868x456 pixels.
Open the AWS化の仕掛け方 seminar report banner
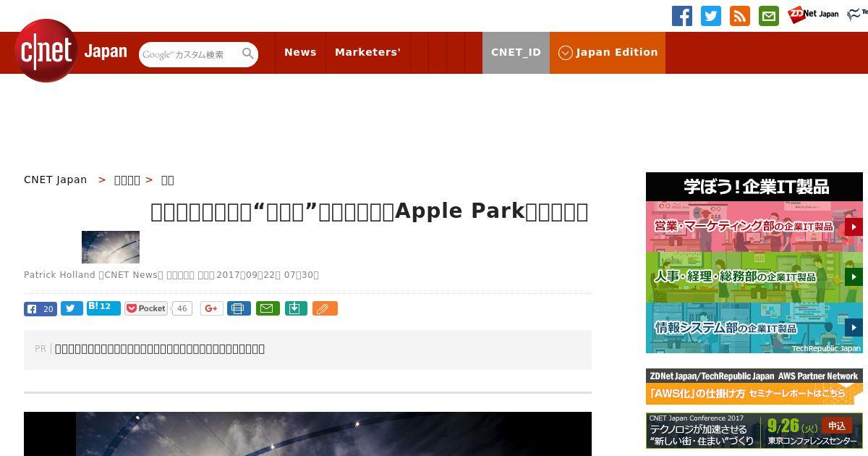click(754, 387)
